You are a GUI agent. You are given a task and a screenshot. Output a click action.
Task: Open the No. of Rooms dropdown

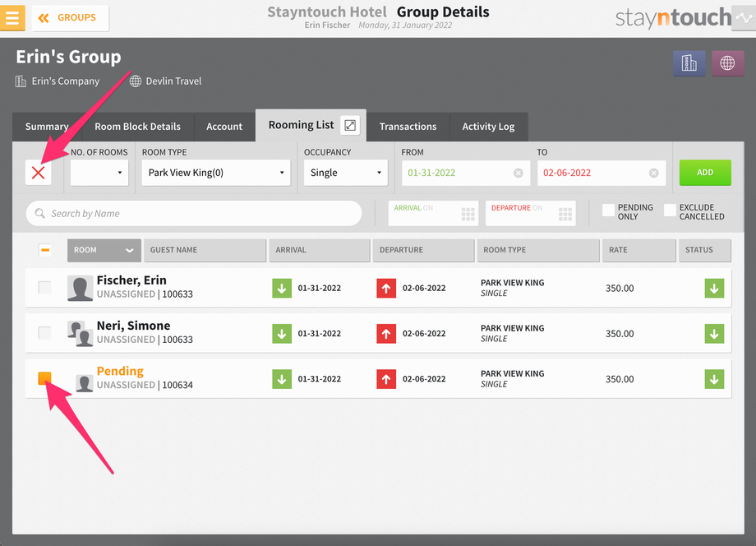pos(99,173)
